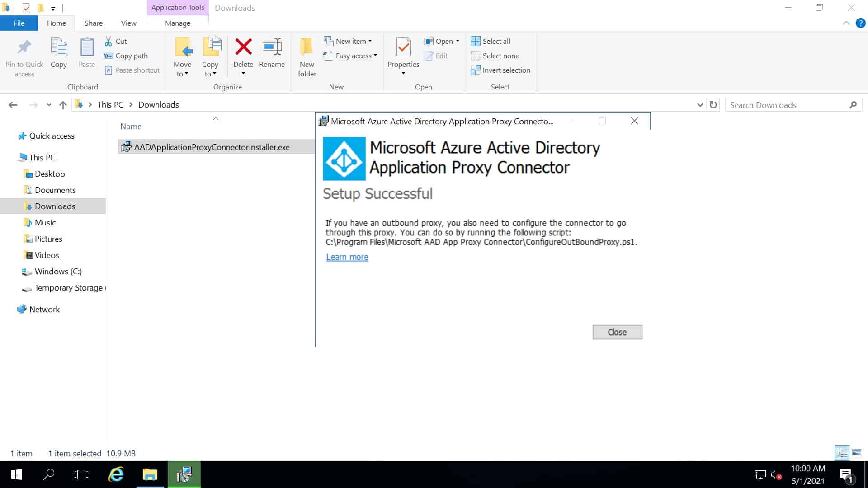Click the Edit command

[436, 56]
